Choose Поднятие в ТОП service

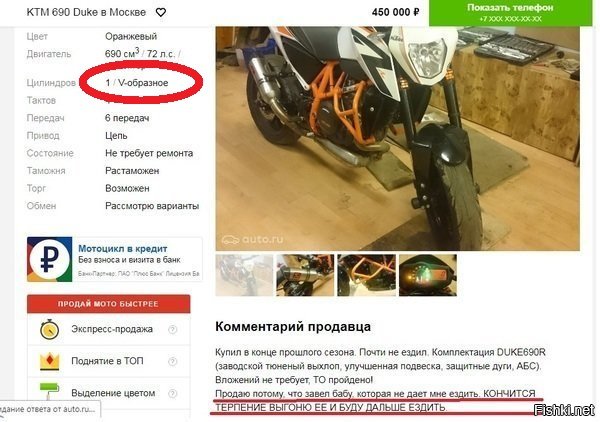pos(107,361)
